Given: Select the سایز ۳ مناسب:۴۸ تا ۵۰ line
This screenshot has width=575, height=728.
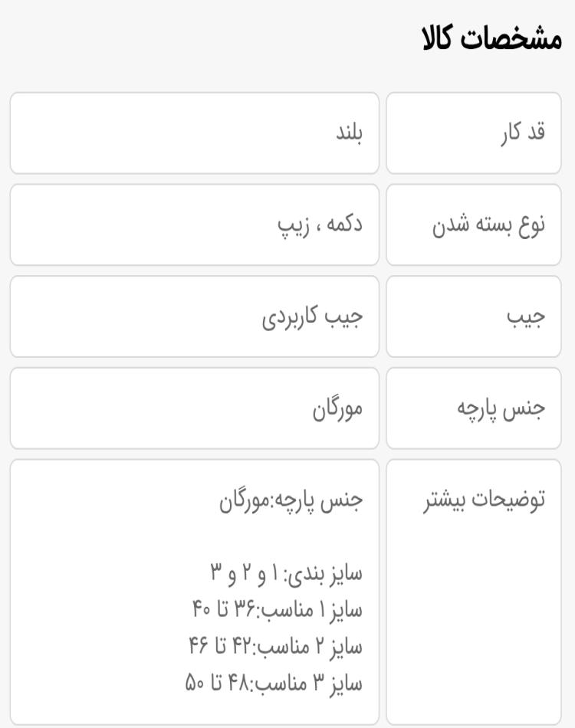Looking at the screenshot, I should point(274,683).
